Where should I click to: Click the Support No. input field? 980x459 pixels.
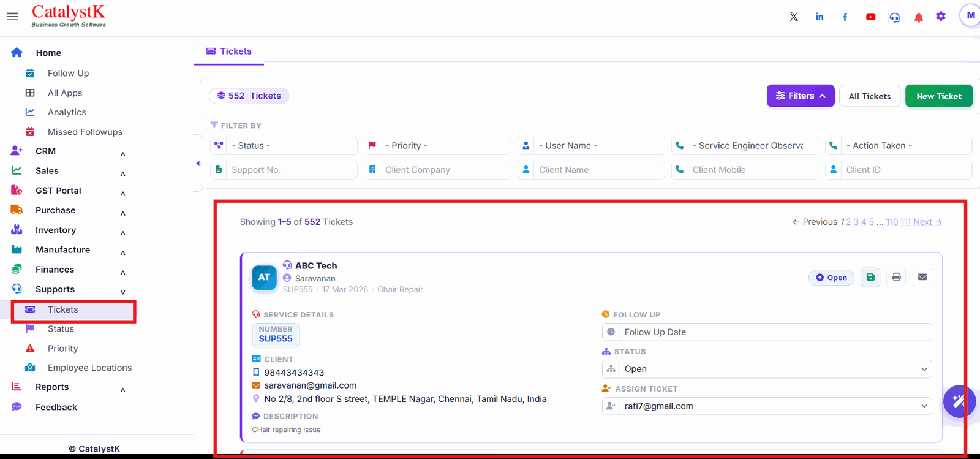pyautogui.click(x=284, y=170)
